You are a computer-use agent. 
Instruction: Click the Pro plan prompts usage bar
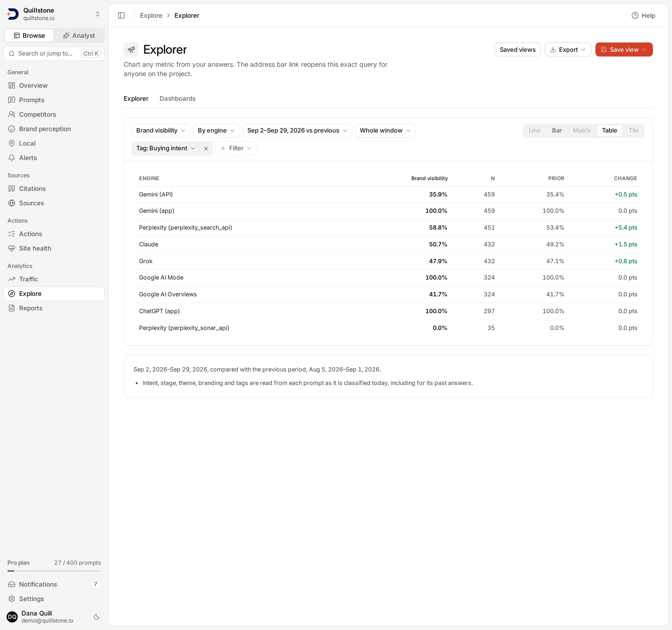tap(54, 571)
